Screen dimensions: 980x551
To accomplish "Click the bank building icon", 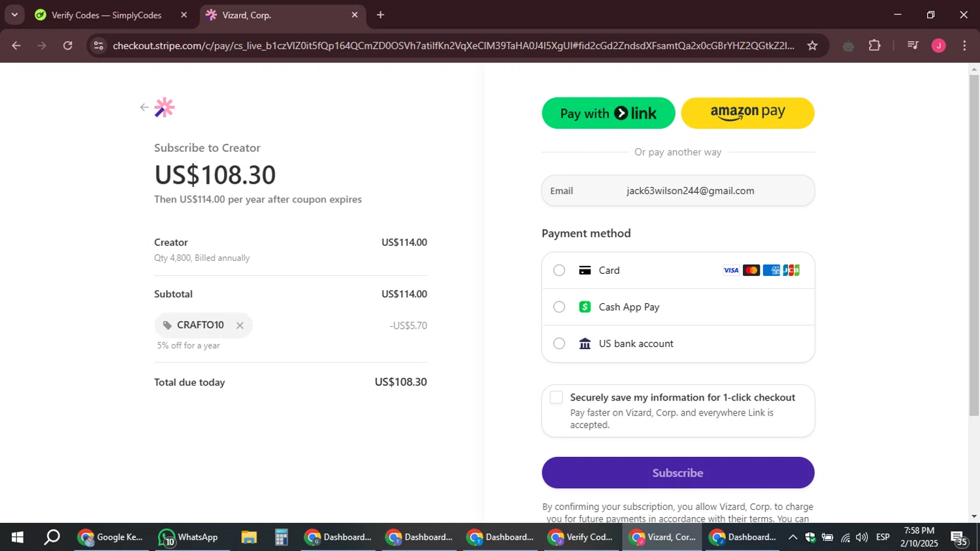I will pyautogui.click(x=585, y=344).
